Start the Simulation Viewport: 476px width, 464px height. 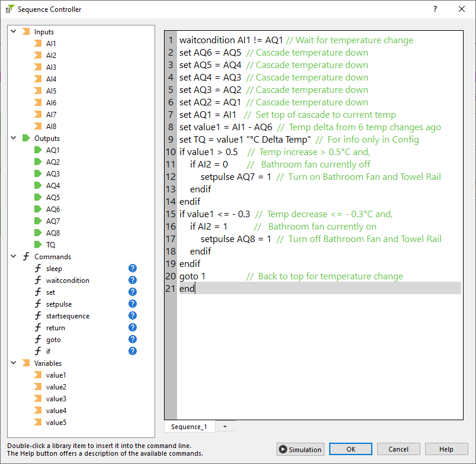point(300,449)
